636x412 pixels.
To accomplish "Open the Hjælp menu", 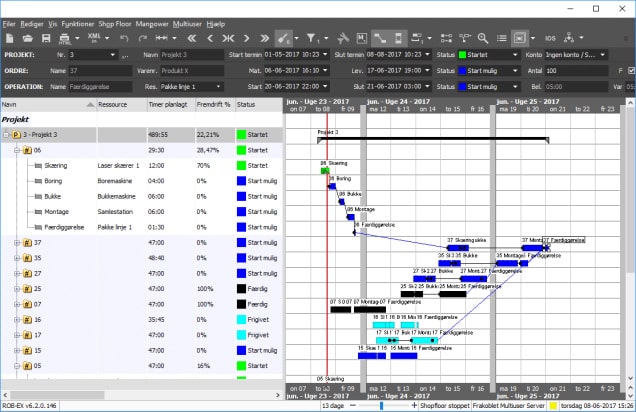I will (x=215, y=24).
